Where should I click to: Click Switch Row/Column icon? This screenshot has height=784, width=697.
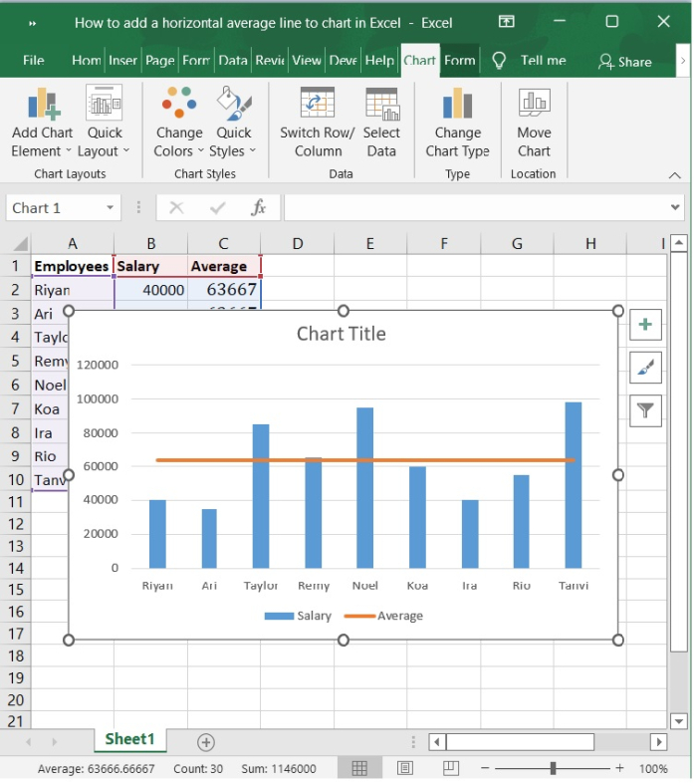pyautogui.click(x=317, y=105)
